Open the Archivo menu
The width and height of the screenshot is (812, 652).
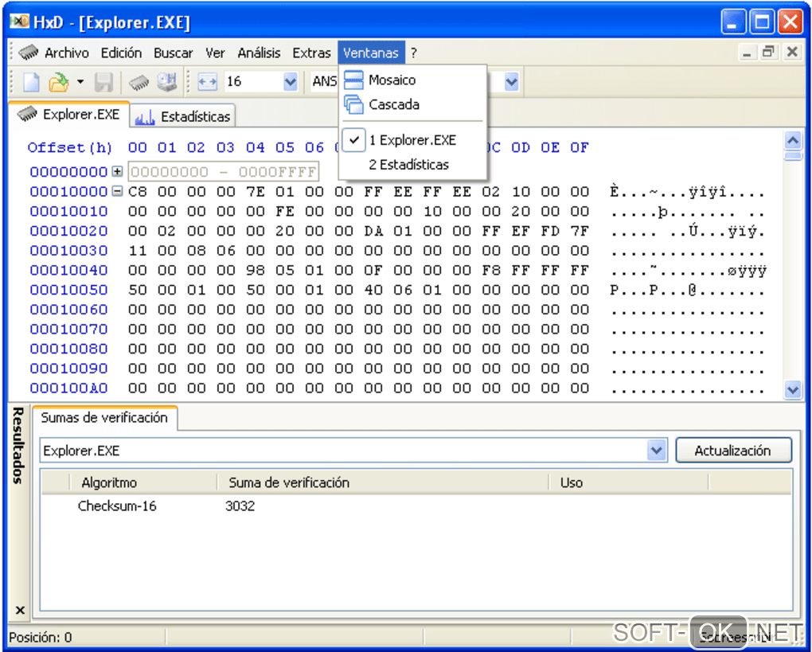67,53
